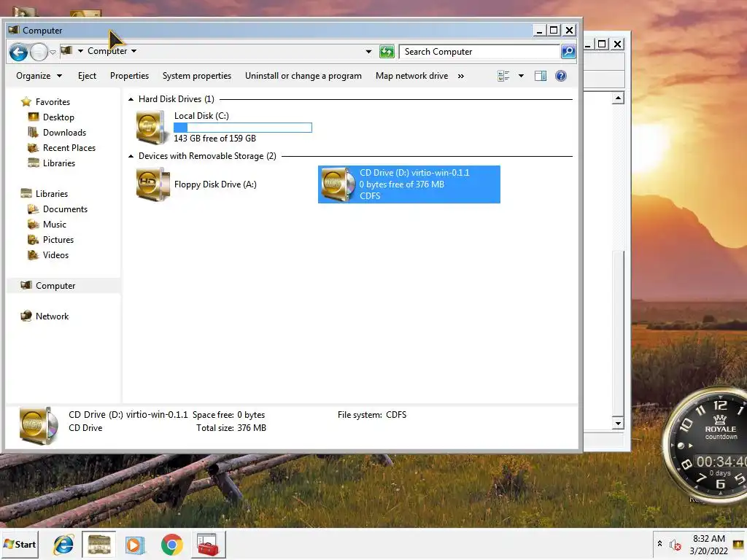The width and height of the screenshot is (747, 560).
Task: Select the CD Drive (D:) virtio-win disc icon
Action: coord(338,184)
